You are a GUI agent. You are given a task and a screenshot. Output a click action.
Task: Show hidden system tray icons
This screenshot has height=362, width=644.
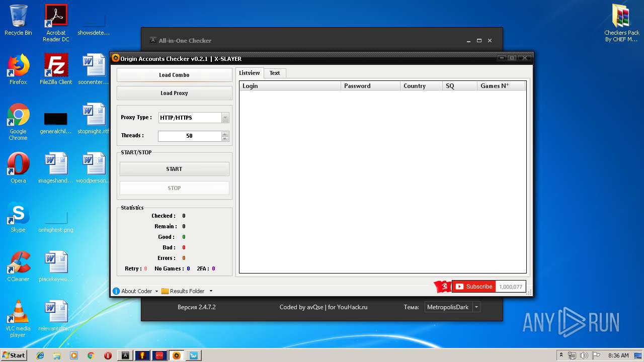click(561, 355)
